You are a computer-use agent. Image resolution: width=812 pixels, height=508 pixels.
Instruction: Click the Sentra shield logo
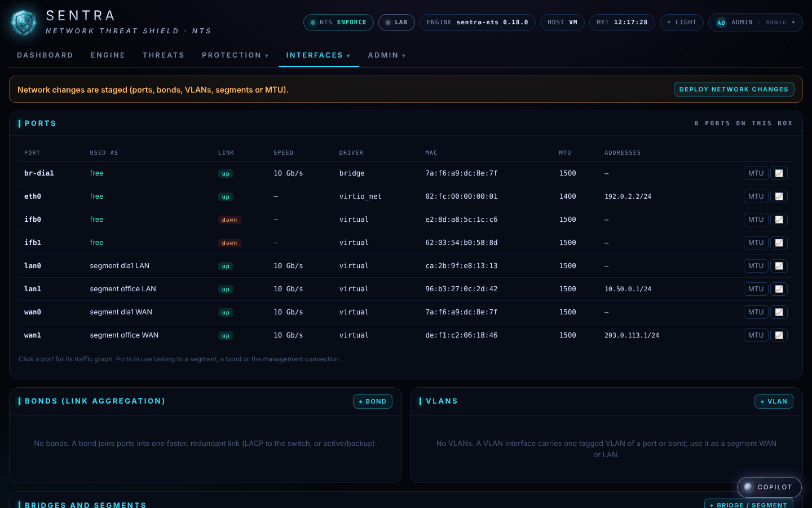tap(24, 23)
